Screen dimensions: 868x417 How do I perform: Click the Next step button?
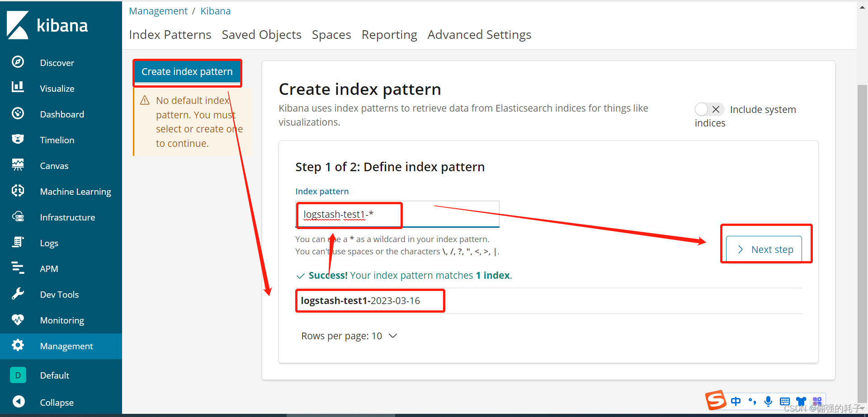point(764,249)
